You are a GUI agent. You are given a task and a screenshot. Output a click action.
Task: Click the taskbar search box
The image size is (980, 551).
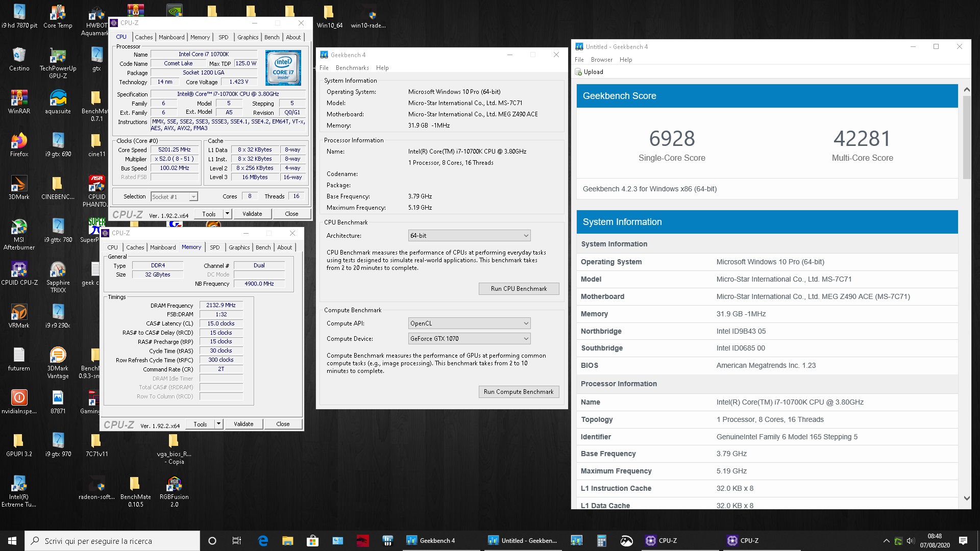coord(112,541)
